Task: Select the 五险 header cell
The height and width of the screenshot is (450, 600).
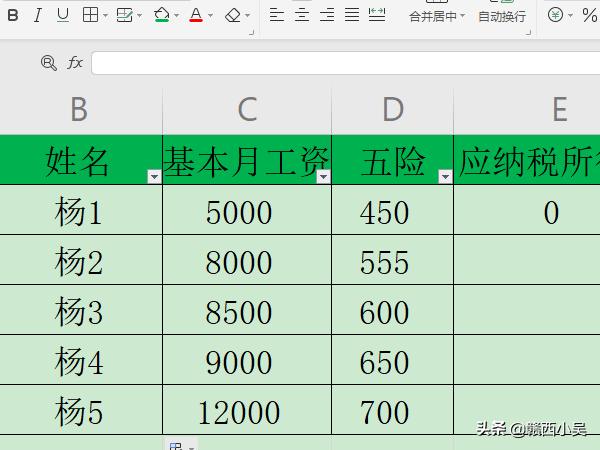Action: [393, 160]
